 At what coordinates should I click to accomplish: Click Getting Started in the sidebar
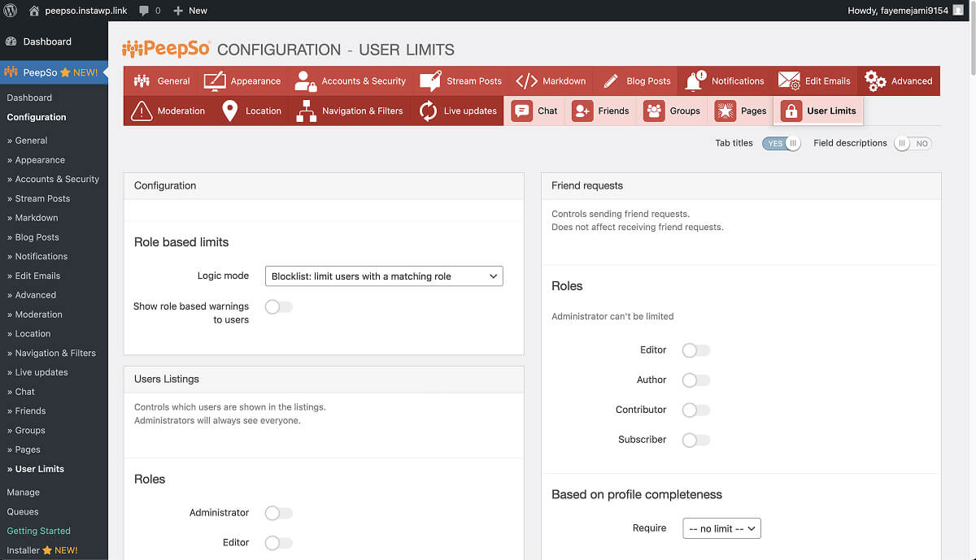pyautogui.click(x=38, y=531)
